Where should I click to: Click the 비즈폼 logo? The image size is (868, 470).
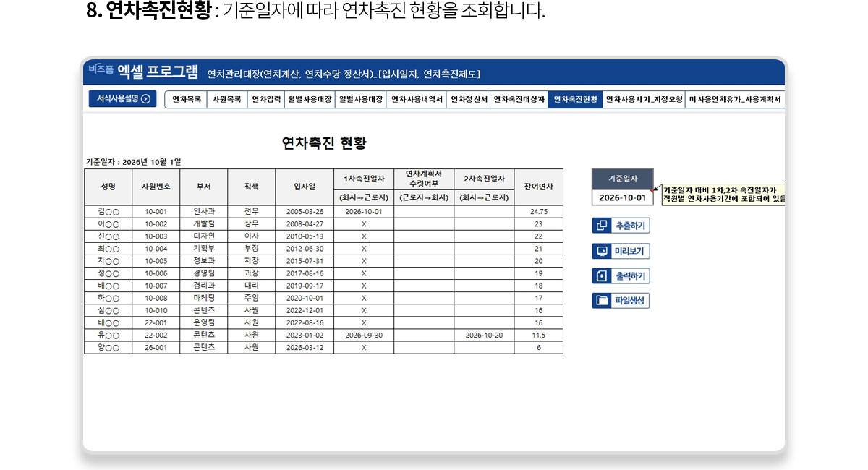click(x=101, y=69)
